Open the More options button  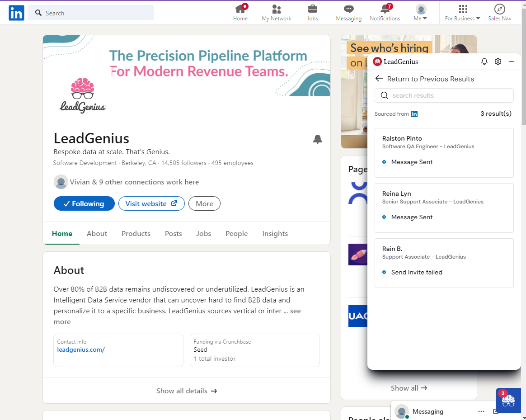[204, 203]
